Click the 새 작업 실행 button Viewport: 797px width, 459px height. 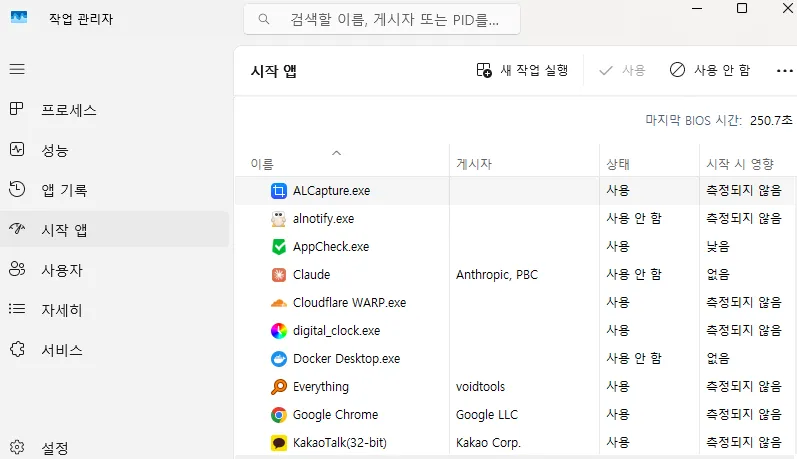coord(522,70)
